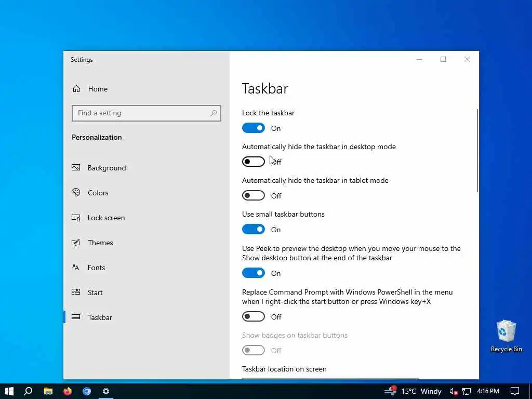532x399 pixels.
Task: Click the settings page vertical scrollbar
Action: click(477, 151)
